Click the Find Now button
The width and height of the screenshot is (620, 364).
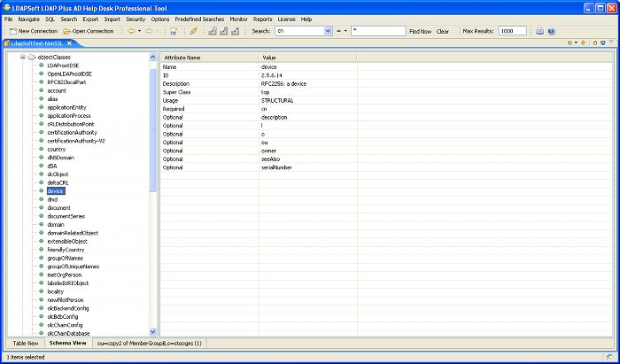coord(420,31)
